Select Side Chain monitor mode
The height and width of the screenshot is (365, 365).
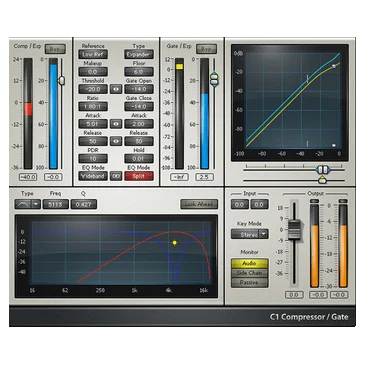(x=249, y=273)
